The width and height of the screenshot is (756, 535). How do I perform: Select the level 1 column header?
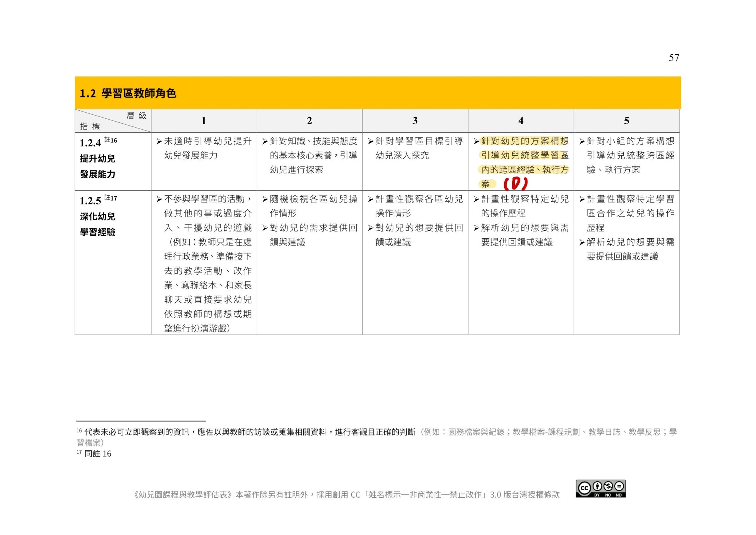[204, 121]
